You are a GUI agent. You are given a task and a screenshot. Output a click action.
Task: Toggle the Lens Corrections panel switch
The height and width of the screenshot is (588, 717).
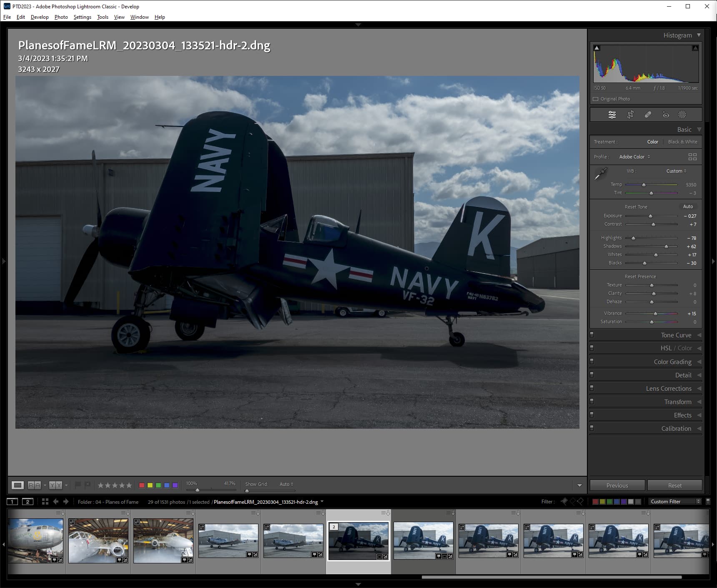click(x=592, y=388)
